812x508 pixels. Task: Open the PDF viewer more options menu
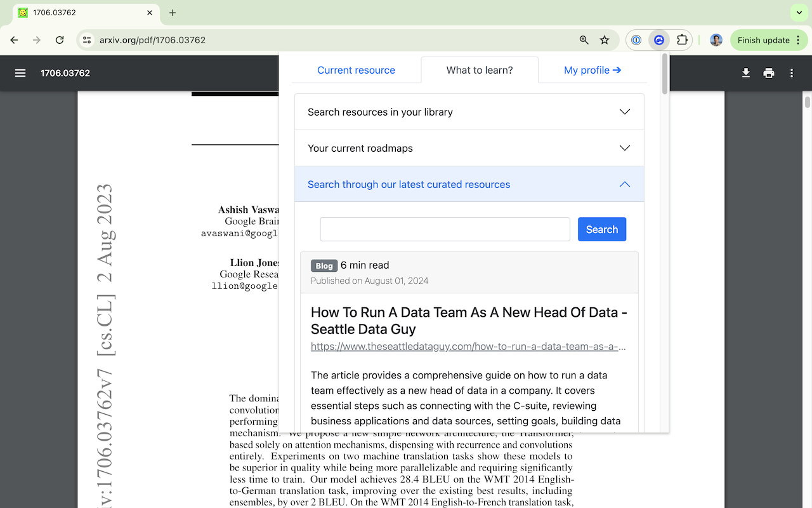[791, 73]
